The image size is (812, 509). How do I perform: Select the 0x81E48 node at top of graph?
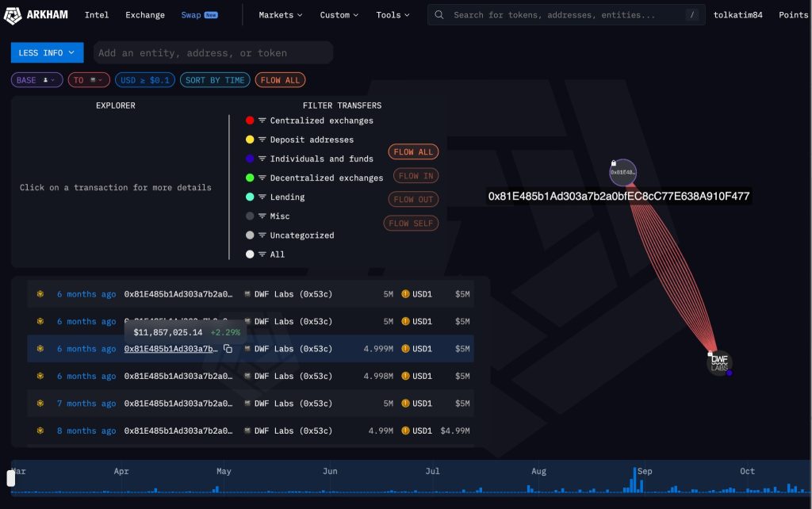[622, 172]
